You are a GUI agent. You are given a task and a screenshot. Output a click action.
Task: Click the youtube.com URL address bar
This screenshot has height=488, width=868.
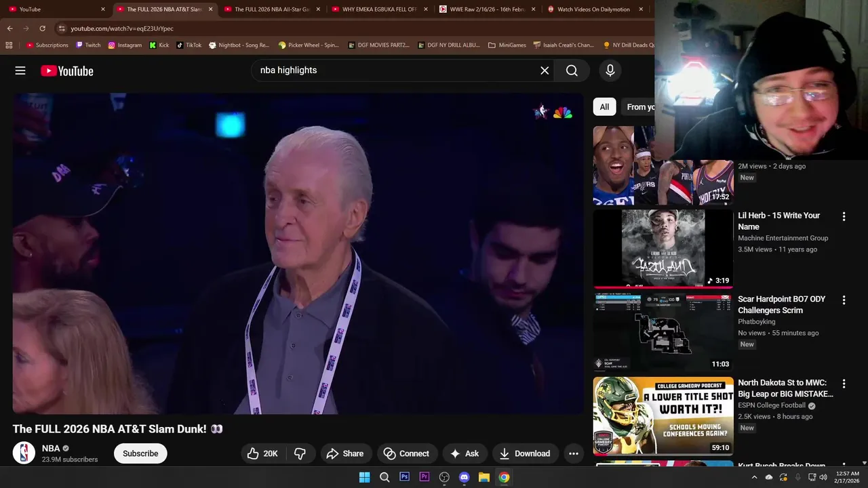353,28
